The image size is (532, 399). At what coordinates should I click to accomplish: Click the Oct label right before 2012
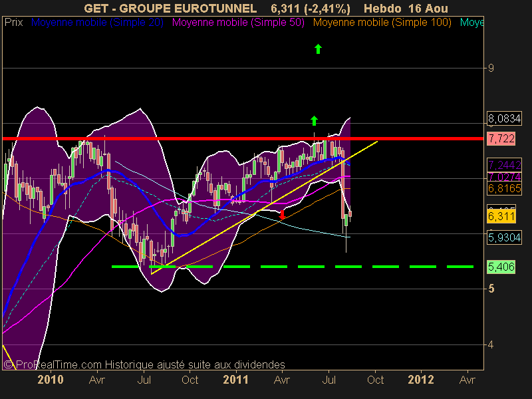point(375,379)
